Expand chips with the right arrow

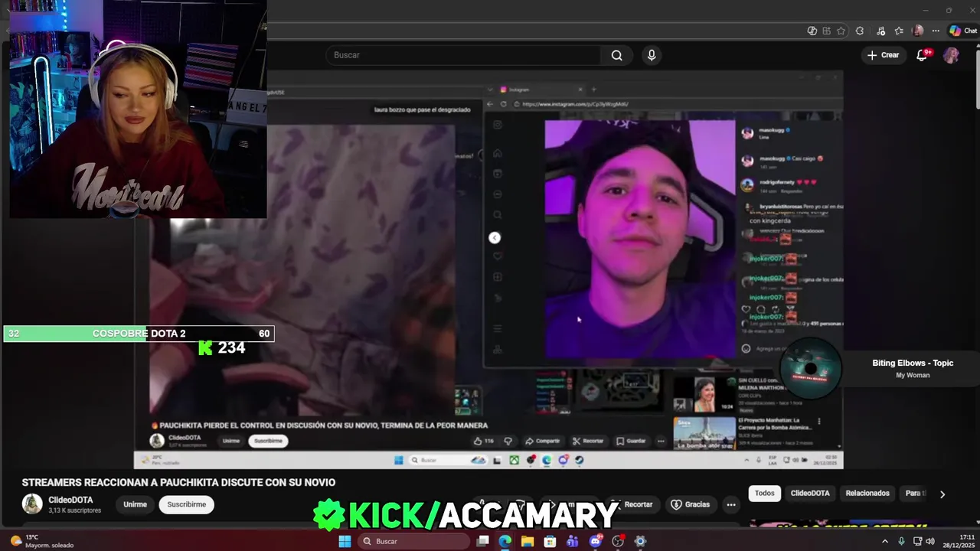pos(942,494)
